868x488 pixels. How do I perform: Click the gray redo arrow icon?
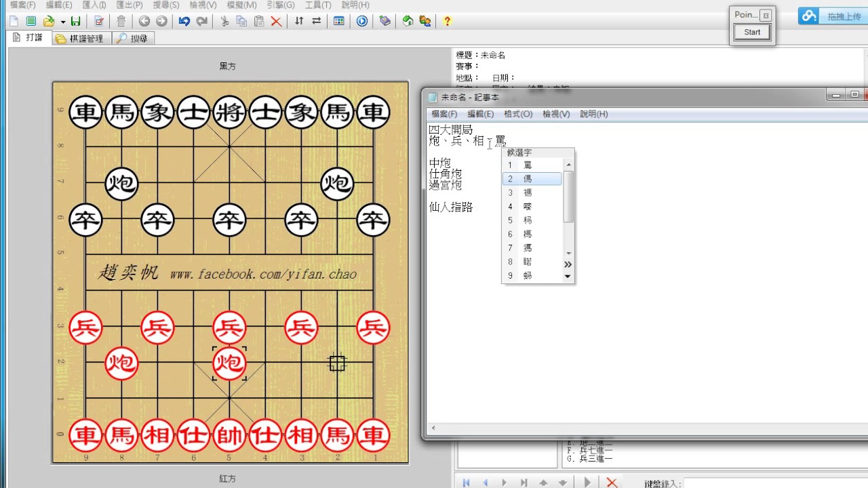click(x=201, y=21)
